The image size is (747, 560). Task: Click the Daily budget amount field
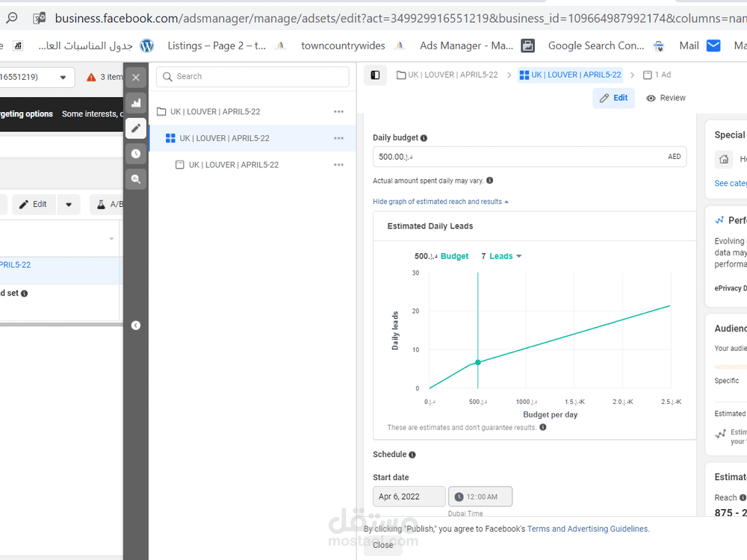(530, 157)
